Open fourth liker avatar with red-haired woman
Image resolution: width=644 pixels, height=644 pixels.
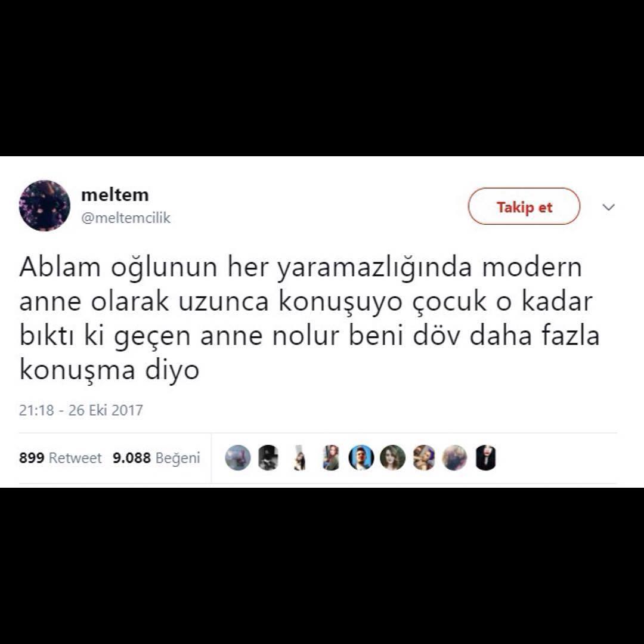tap(330, 457)
